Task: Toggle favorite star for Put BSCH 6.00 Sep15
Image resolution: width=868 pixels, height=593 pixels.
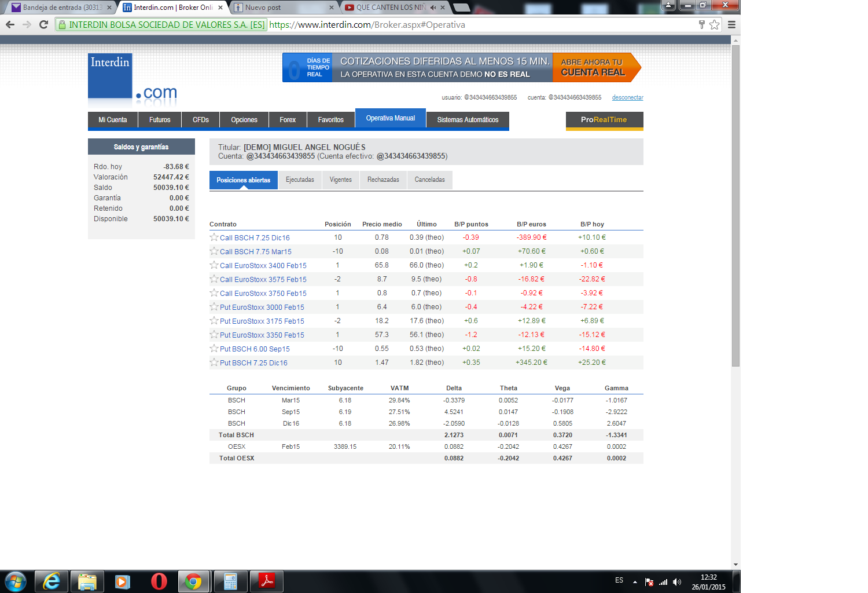Action: [x=214, y=349]
